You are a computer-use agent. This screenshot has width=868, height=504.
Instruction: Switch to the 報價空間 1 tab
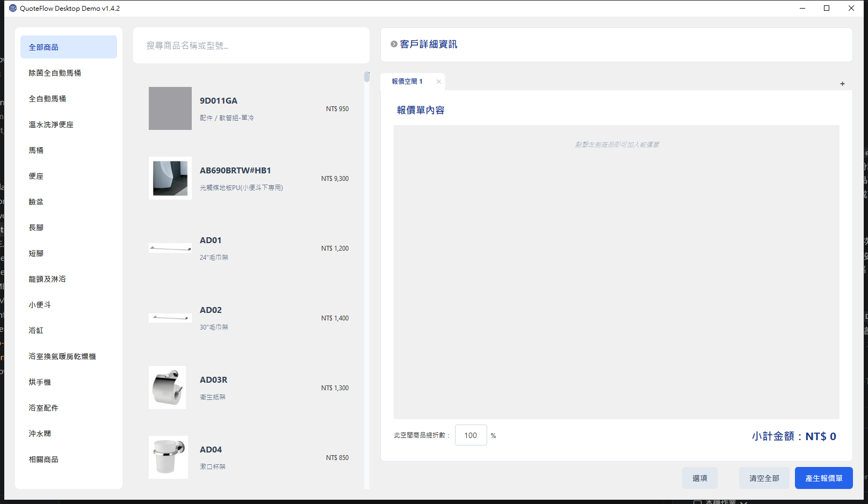(407, 82)
